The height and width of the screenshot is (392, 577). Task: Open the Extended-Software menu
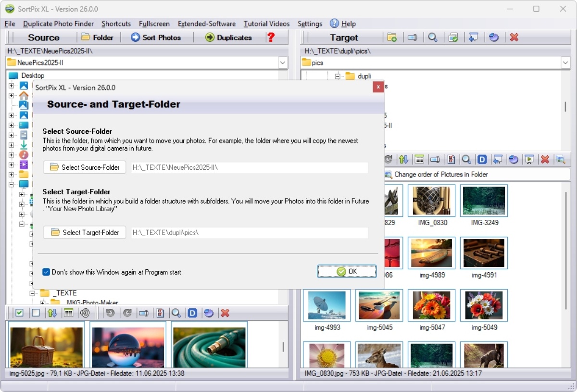207,24
